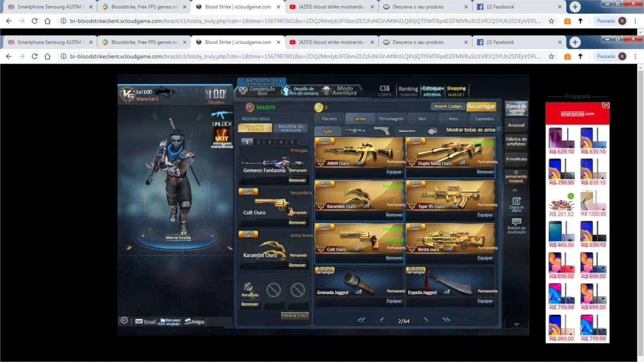
Task: Select the Tudo weapon filter
Action: [328, 131]
